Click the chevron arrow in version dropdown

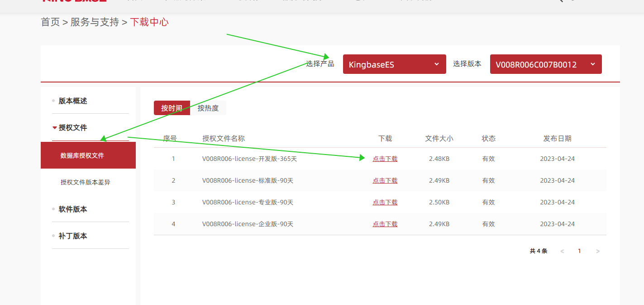[x=593, y=64]
